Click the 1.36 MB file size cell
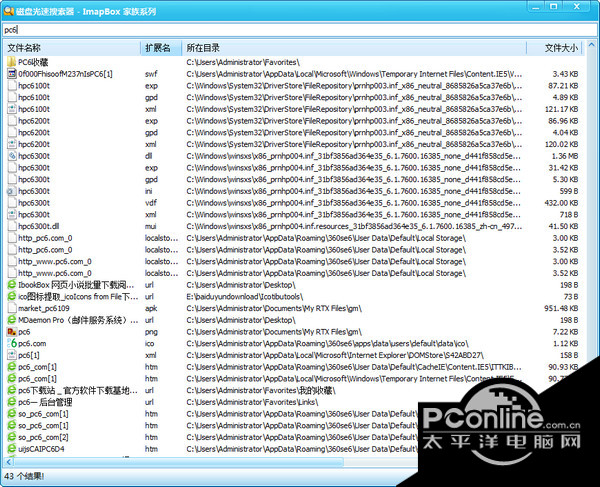600x487 pixels. pos(565,156)
